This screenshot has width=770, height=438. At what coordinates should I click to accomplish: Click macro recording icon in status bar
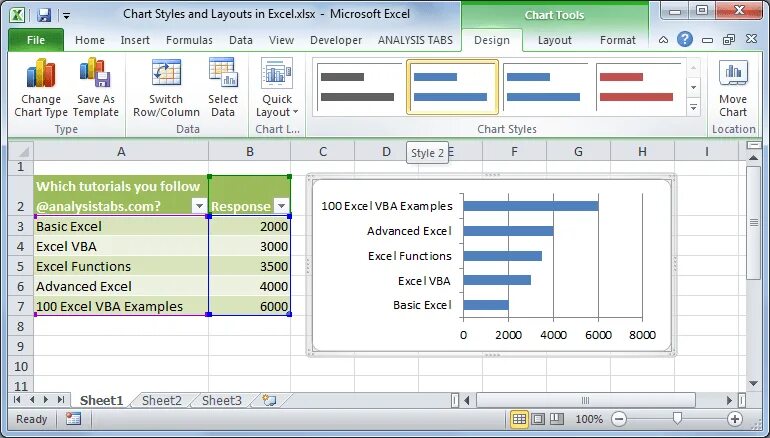pos(73,419)
